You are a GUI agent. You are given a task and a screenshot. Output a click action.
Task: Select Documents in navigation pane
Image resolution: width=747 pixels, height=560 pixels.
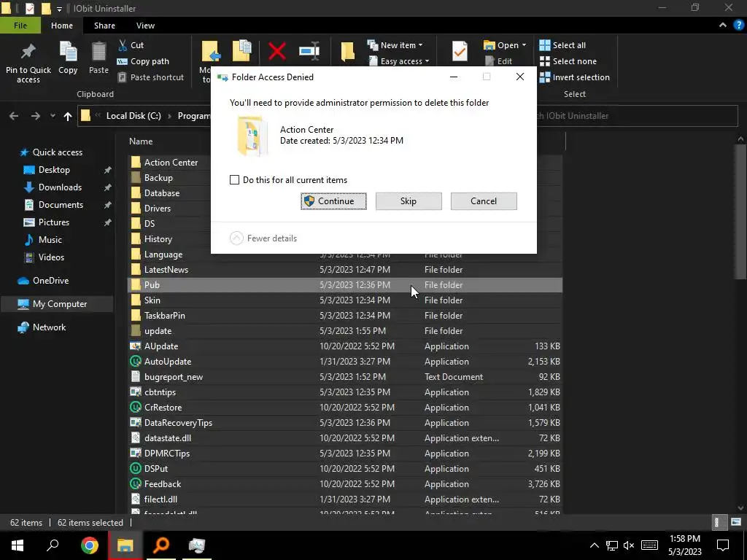tap(61, 205)
